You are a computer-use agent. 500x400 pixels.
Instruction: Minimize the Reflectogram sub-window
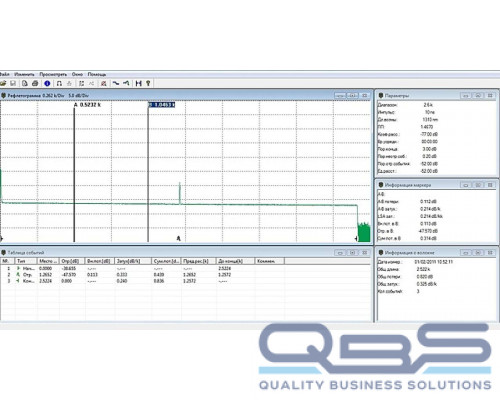(x=340, y=95)
